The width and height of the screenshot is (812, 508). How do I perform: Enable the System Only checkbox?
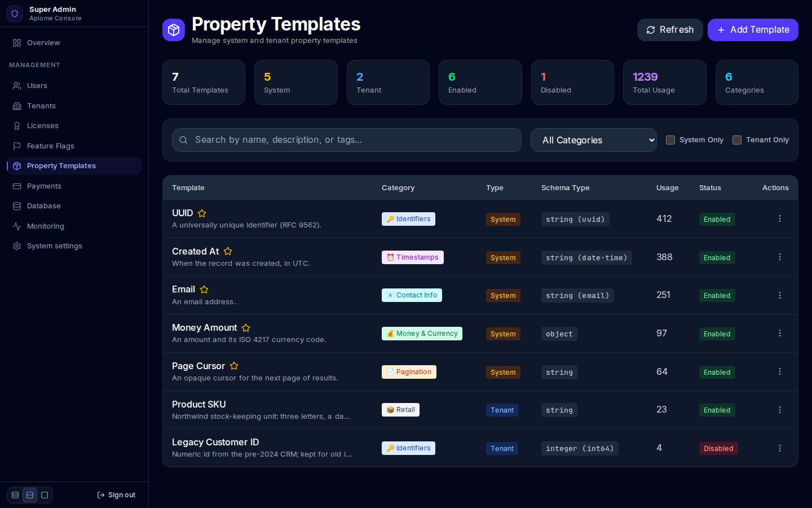click(x=670, y=140)
